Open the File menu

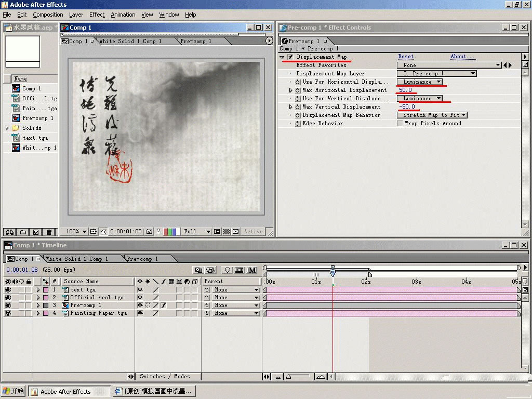point(7,15)
